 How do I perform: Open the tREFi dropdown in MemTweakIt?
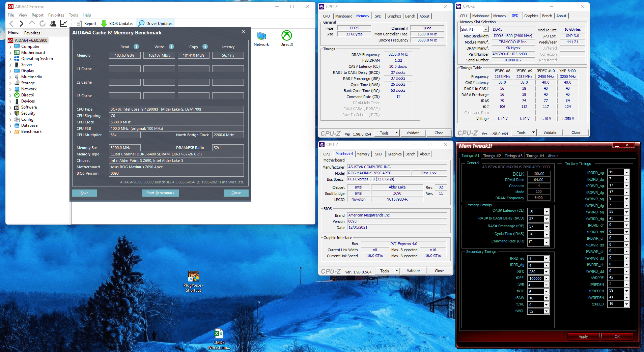[547, 278]
